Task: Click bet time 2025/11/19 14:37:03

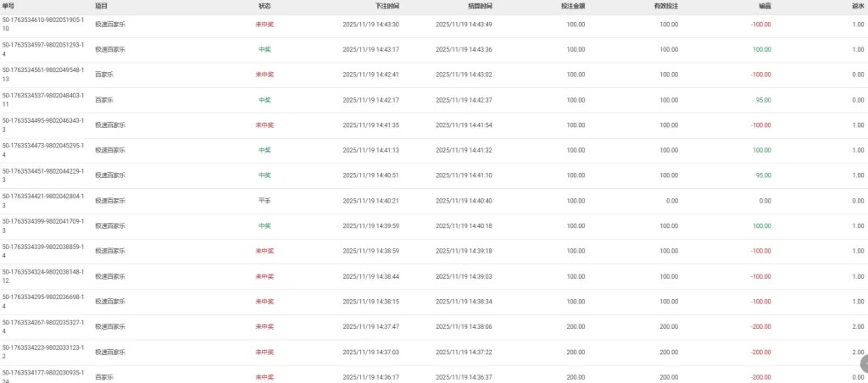Action: point(370,352)
